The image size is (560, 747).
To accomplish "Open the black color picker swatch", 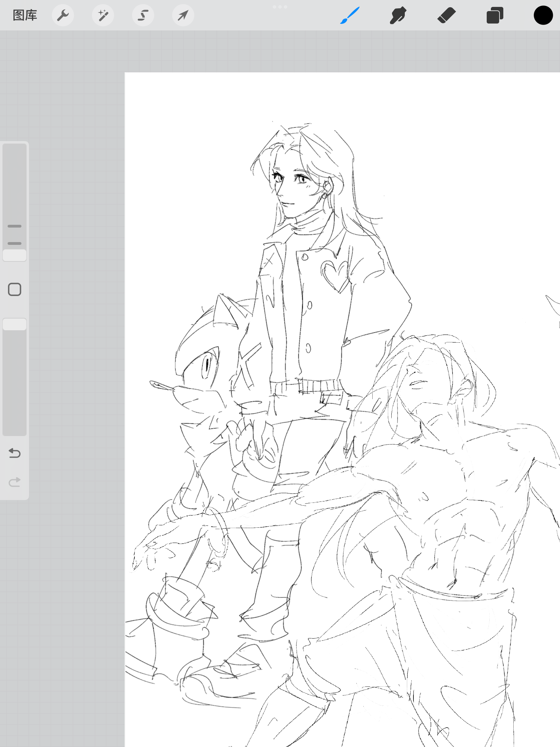I will (543, 16).
